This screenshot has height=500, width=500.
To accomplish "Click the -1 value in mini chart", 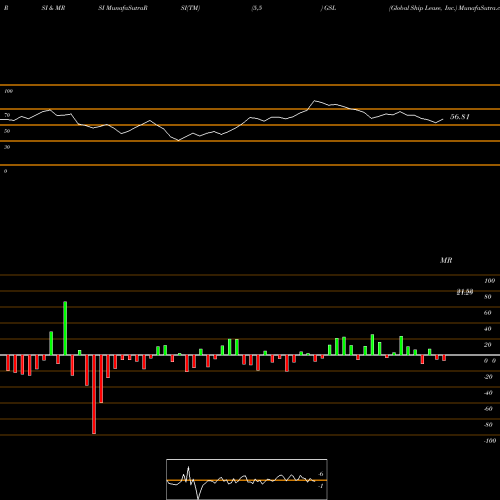I will (321, 486).
